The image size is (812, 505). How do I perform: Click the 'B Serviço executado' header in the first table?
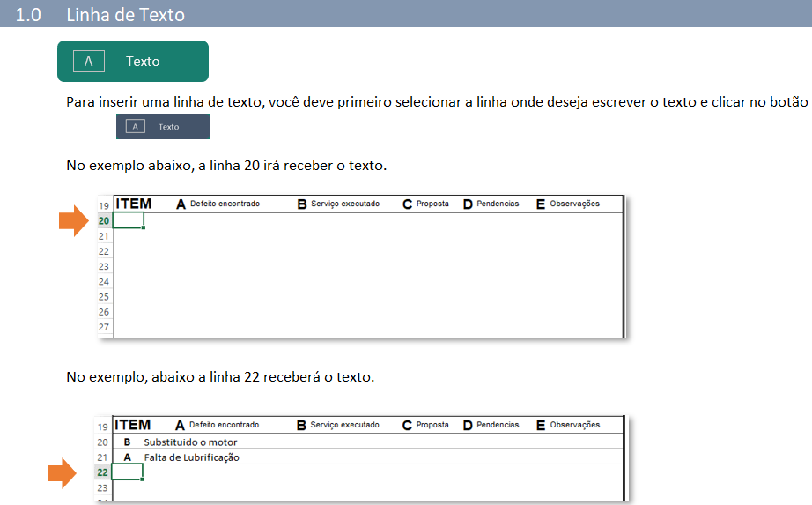[338, 204]
